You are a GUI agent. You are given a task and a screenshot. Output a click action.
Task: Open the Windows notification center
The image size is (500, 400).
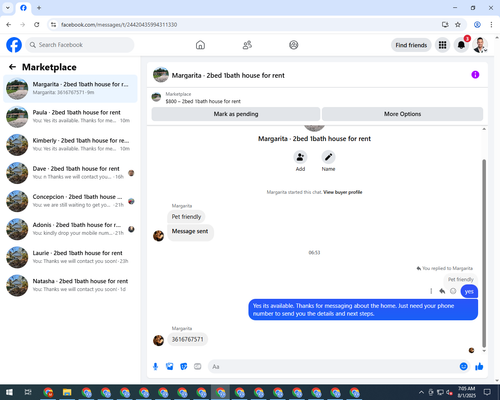click(487, 392)
